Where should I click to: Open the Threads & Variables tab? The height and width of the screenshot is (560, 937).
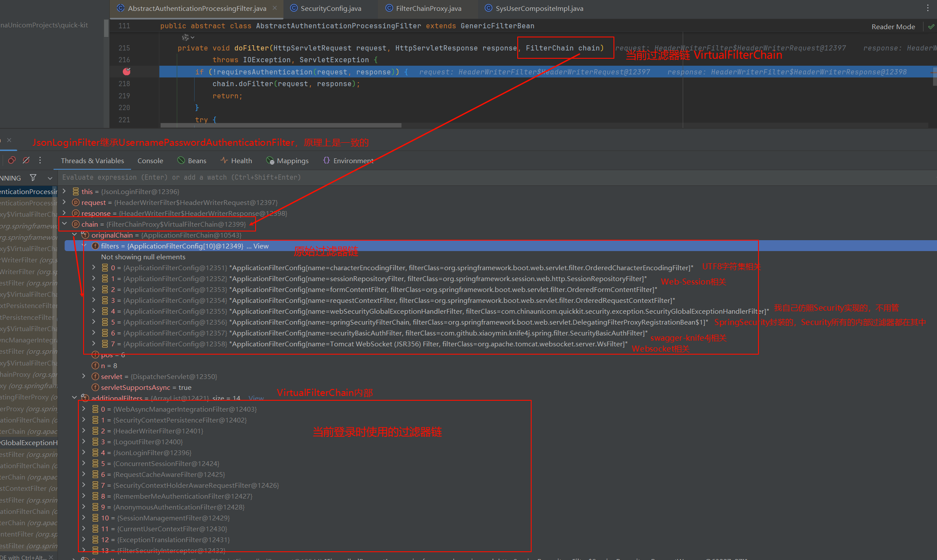point(92,161)
